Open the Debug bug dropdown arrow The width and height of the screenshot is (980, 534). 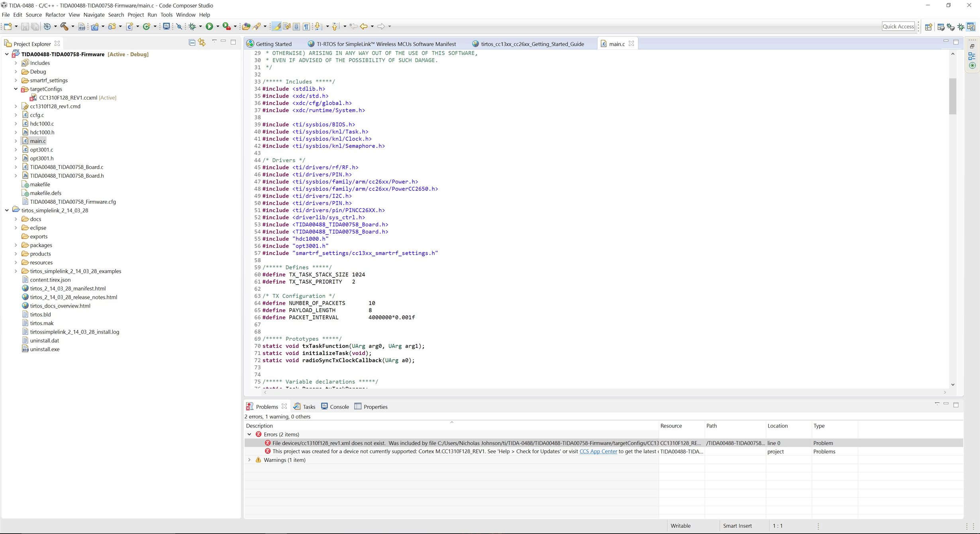click(x=200, y=27)
